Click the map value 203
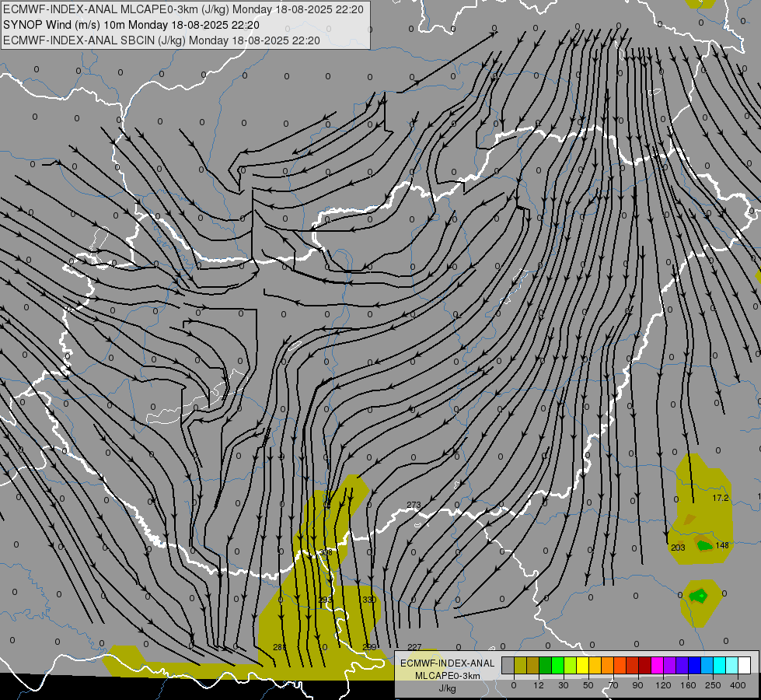 (x=678, y=548)
